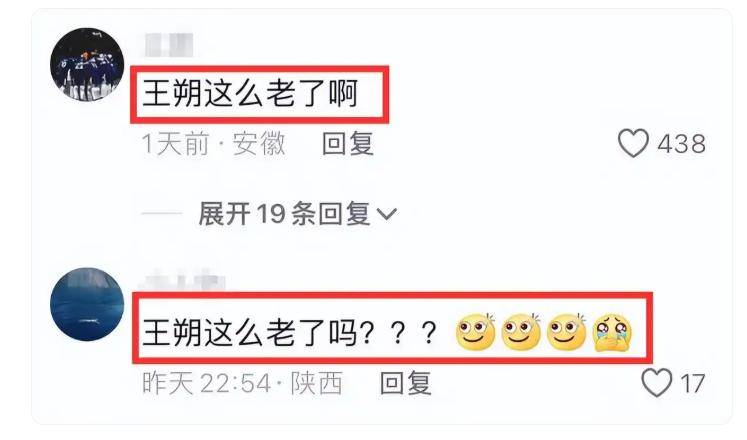Open the blurred username of first commenter
747x440 pixels.
pos(169,45)
